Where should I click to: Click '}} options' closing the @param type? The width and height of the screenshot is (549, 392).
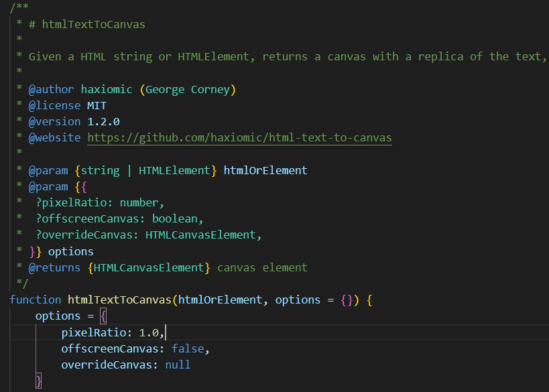pyautogui.click(x=61, y=252)
